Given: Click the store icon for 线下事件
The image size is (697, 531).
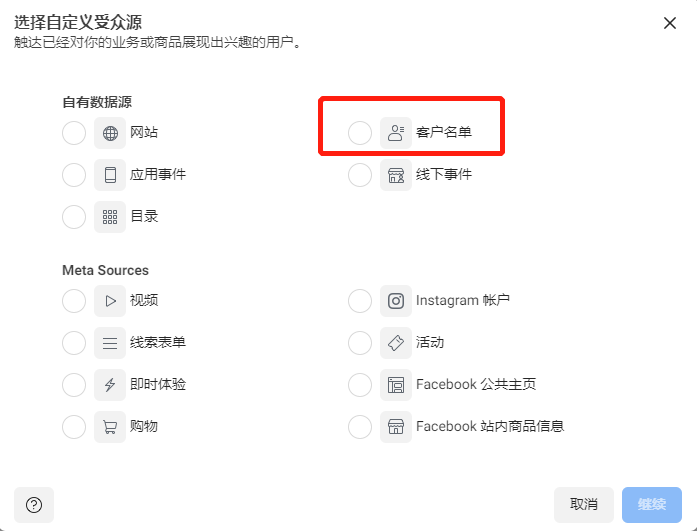Looking at the screenshot, I should (x=396, y=175).
